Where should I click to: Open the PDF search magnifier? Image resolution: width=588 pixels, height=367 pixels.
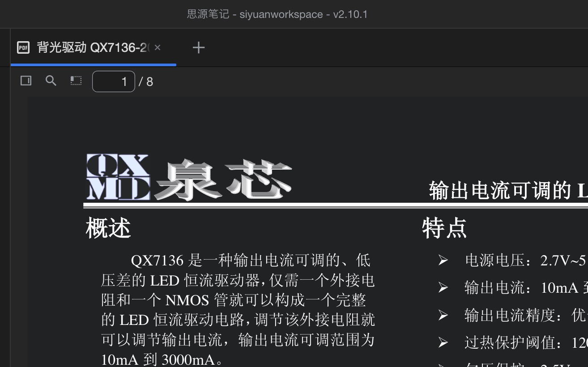click(x=51, y=81)
